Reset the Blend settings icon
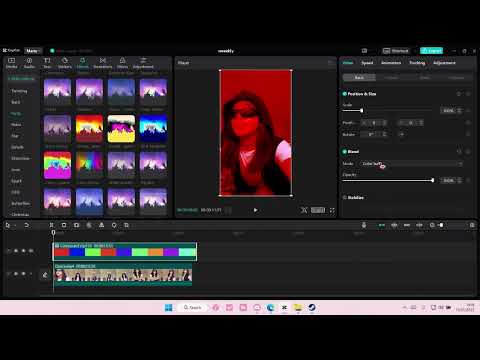480x360 pixels. click(x=459, y=152)
